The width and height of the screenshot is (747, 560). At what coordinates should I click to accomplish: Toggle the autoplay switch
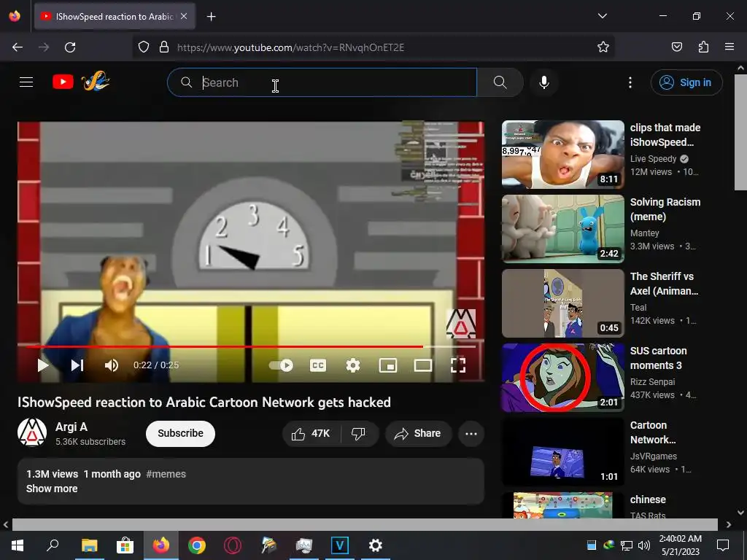pyautogui.click(x=281, y=365)
